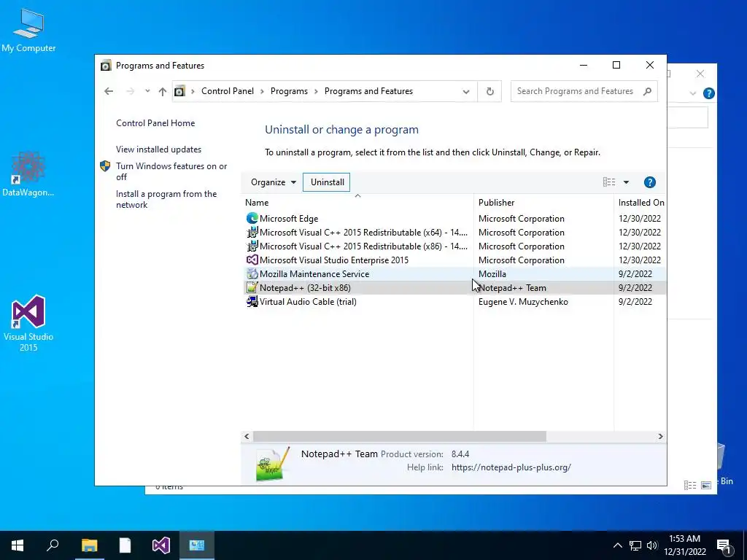Click the Control Panel breadcrumb
This screenshot has width=747, height=560.
coord(228,91)
